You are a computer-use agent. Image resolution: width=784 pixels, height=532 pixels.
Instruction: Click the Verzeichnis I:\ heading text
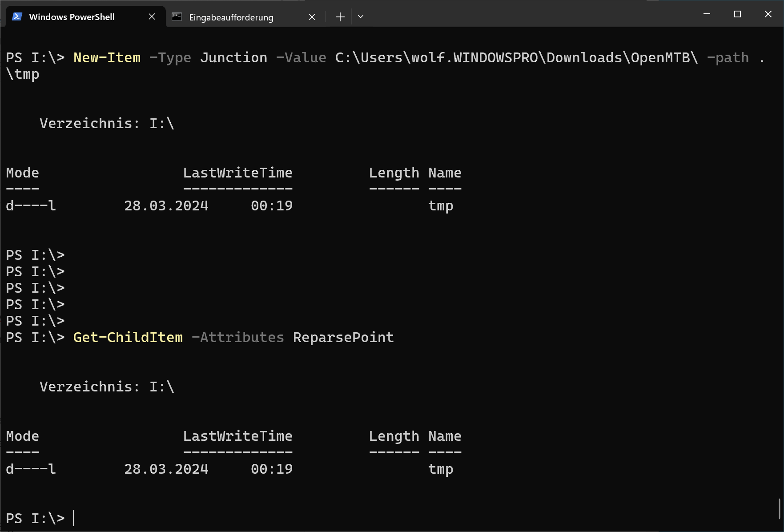(107, 123)
